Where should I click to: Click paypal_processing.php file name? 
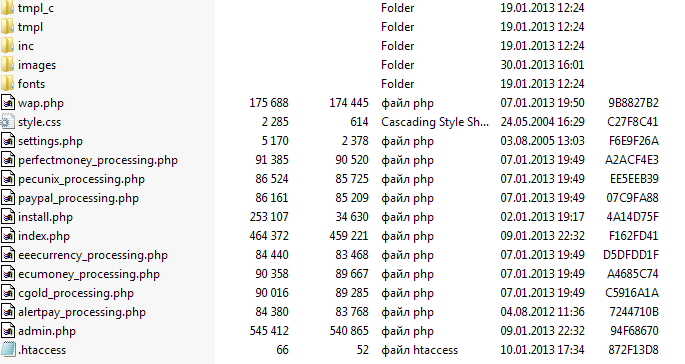[x=78, y=198]
